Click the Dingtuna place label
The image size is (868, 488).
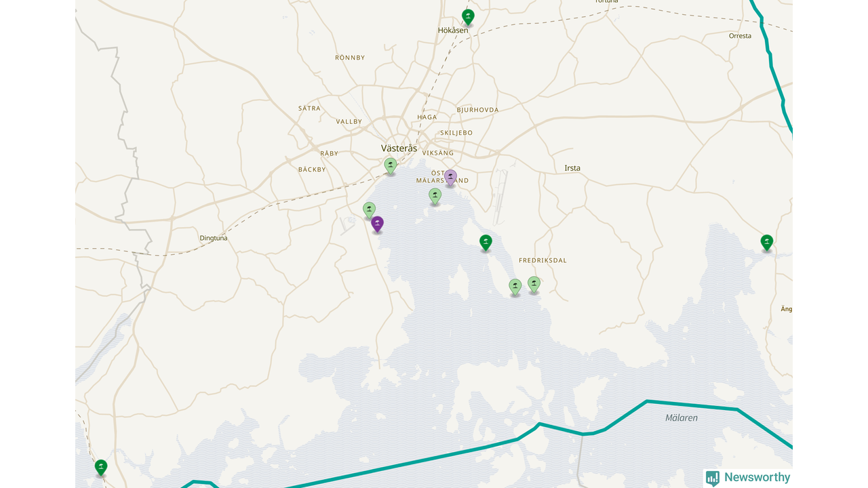(x=214, y=239)
